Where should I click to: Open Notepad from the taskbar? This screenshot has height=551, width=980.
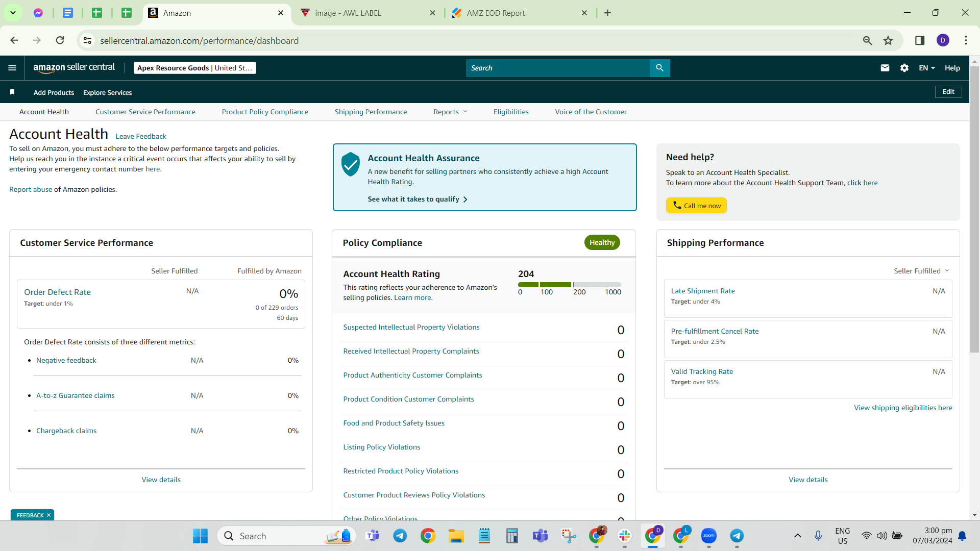tap(484, 536)
